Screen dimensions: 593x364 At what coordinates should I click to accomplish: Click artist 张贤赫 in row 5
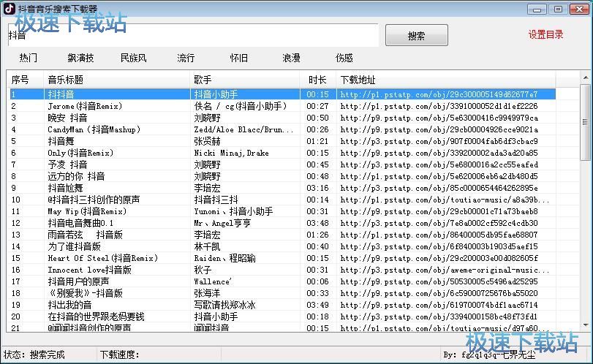click(207, 141)
